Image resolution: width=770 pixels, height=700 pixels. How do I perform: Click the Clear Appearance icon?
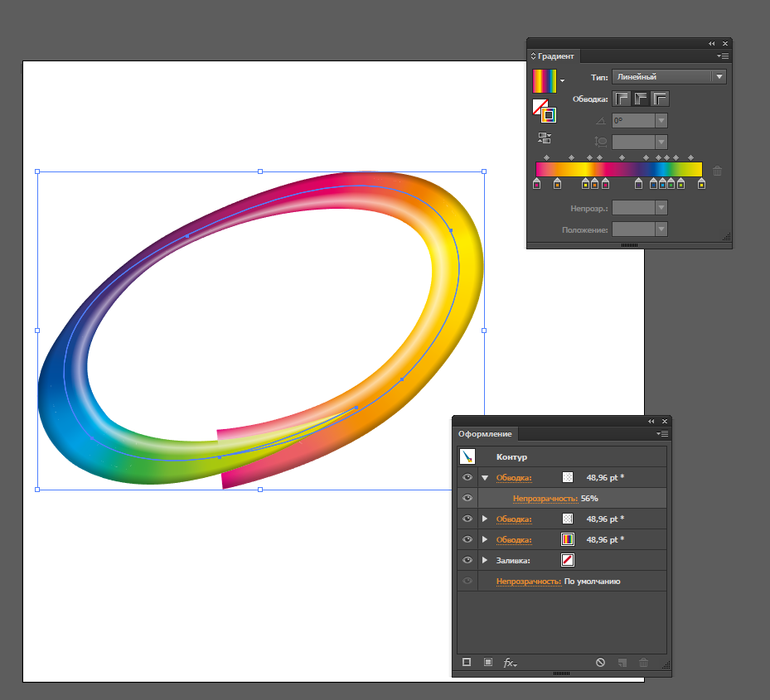(600, 663)
